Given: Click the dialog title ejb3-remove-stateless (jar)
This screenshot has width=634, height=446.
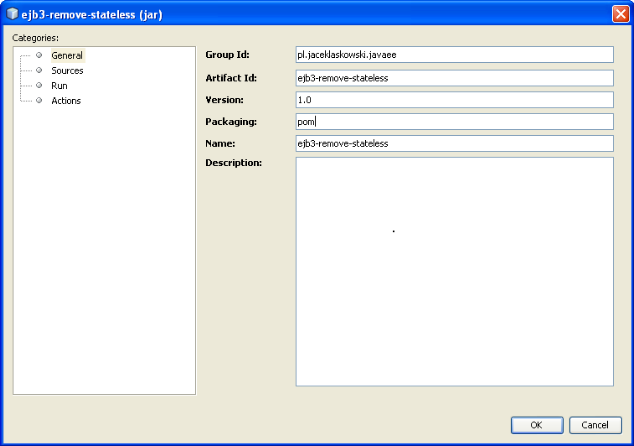Looking at the screenshot, I should pos(92,15).
